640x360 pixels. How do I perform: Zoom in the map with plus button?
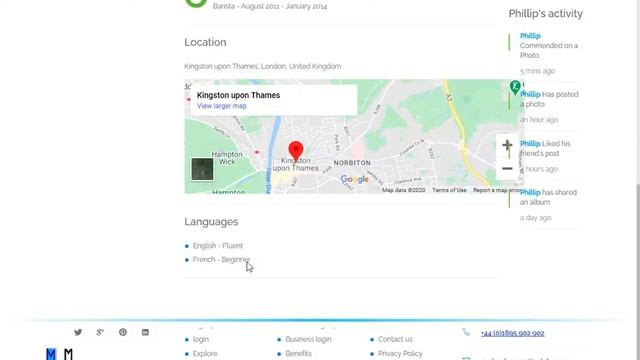pyautogui.click(x=507, y=145)
